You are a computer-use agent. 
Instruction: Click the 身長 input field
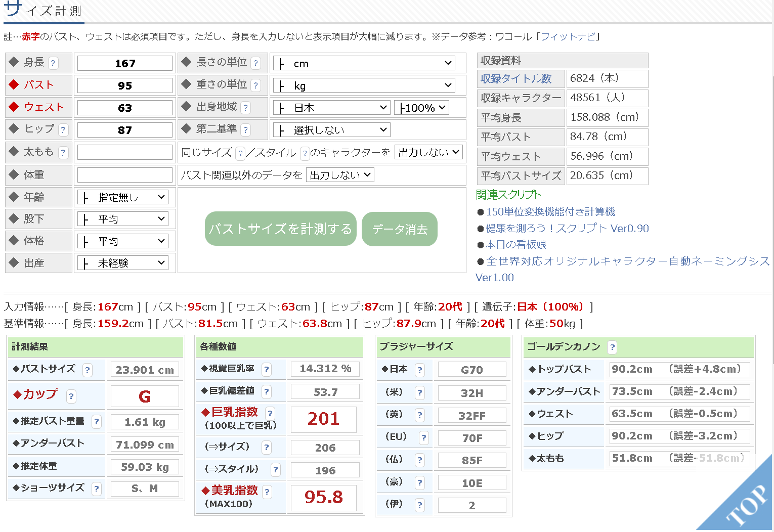click(x=125, y=63)
